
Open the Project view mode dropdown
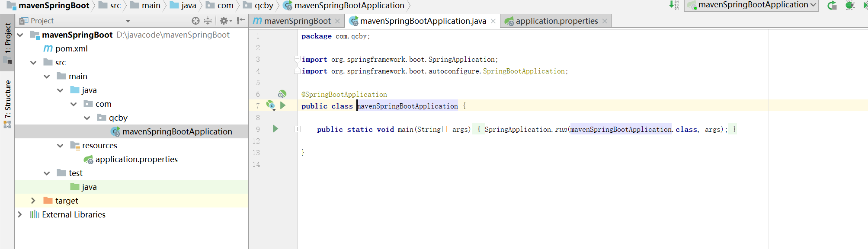[x=128, y=21]
